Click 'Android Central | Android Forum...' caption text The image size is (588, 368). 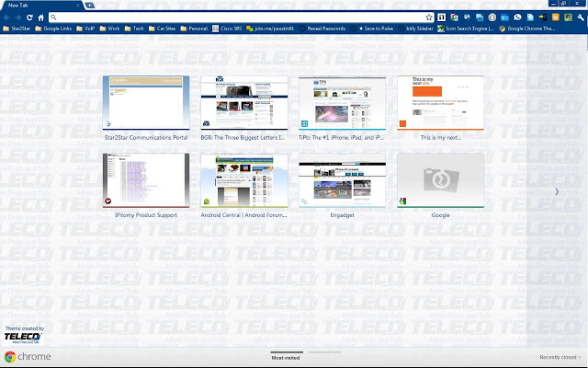coord(243,215)
